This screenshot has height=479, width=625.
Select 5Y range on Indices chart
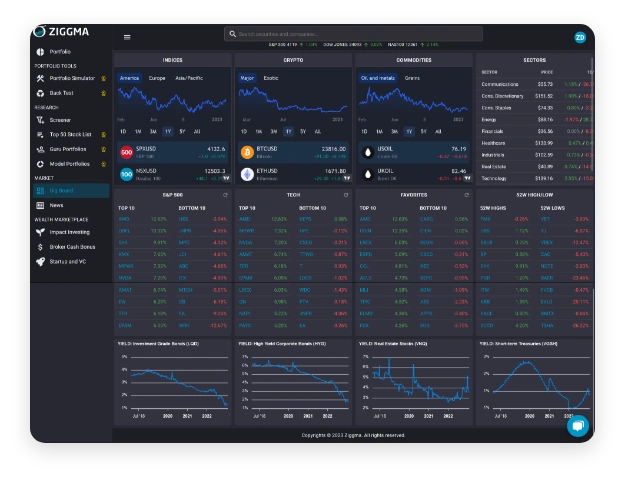[181, 131]
